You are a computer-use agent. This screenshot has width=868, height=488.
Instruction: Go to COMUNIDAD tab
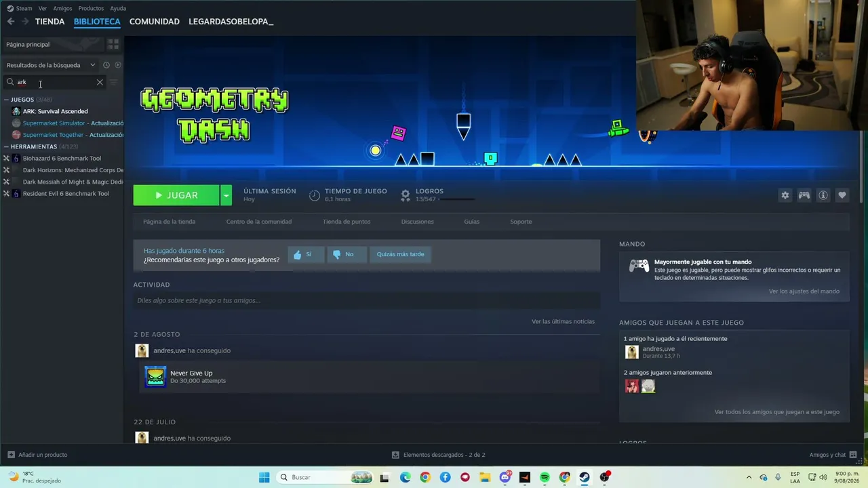coord(155,22)
